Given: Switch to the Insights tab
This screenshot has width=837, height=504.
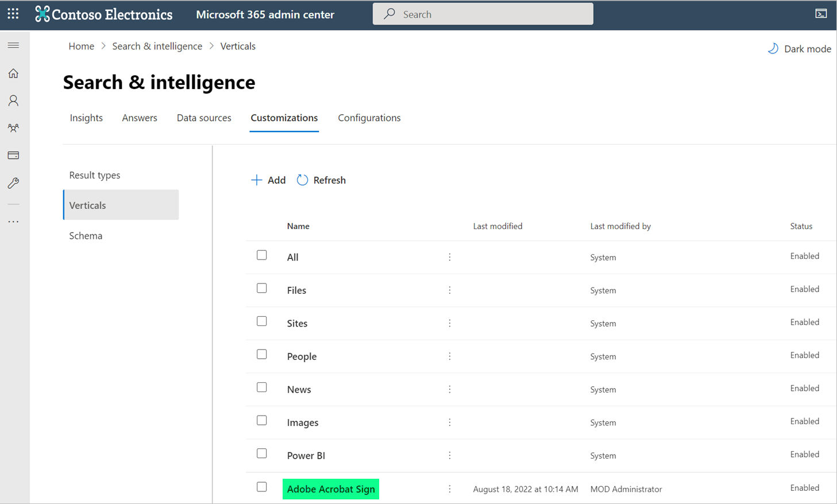Looking at the screenshot, I should 86,118.
